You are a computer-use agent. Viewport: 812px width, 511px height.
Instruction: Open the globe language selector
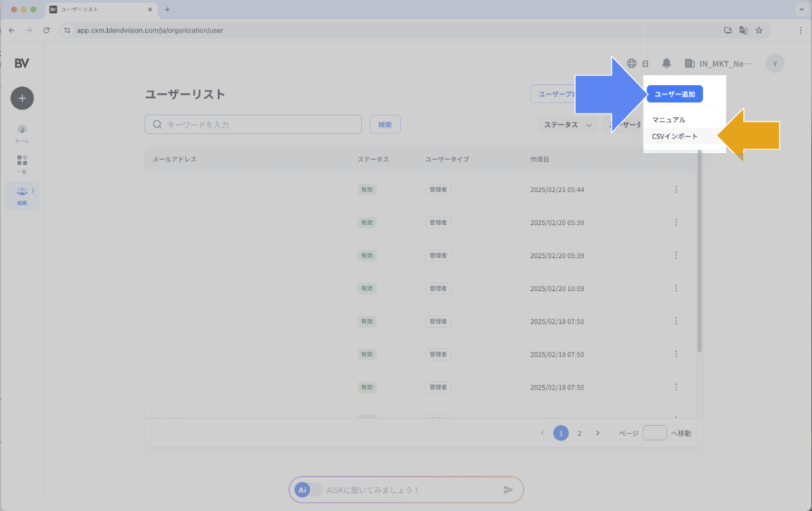[632, 63]
